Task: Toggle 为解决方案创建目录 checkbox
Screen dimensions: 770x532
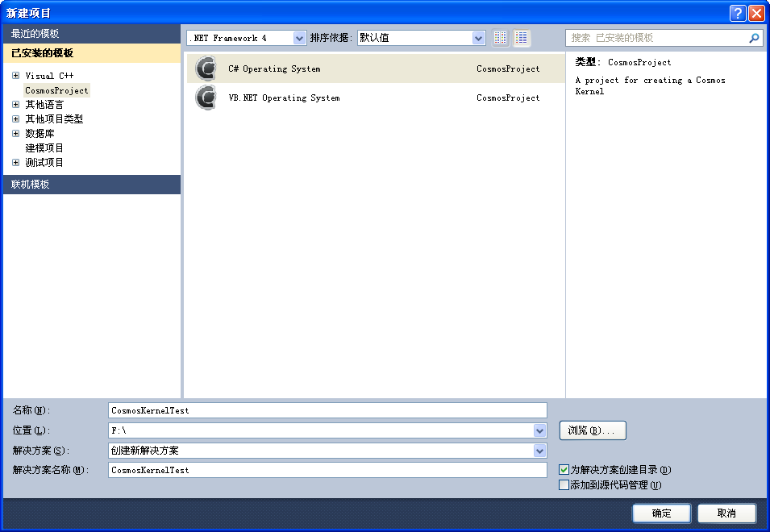Action: click(564, 469)
